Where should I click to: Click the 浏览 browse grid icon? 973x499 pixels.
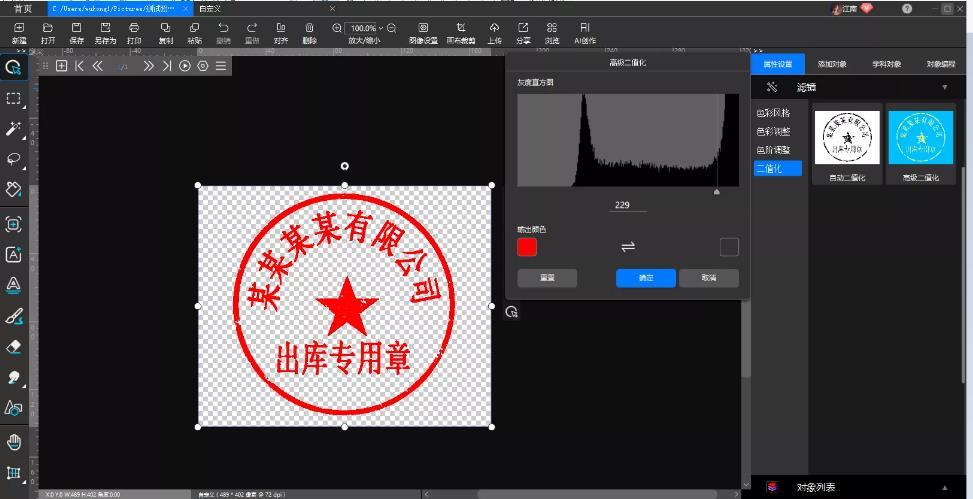pos(552,28)
